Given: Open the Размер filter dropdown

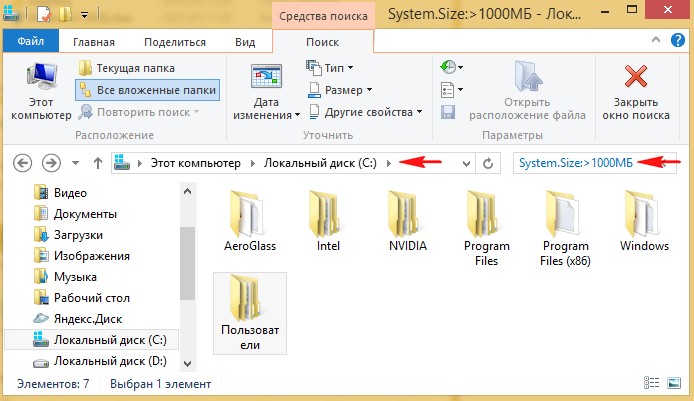Looking at the screenshot, I should point(333,89).
